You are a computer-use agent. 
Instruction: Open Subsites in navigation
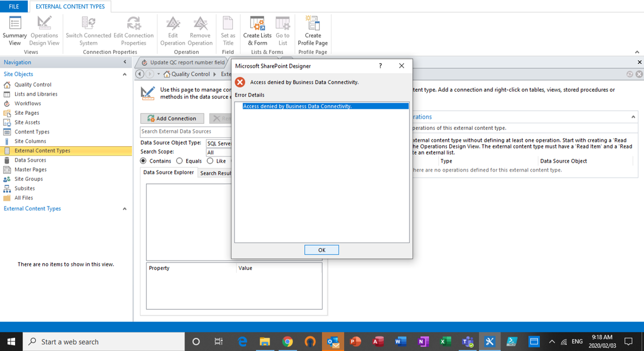tap(25, 188)
